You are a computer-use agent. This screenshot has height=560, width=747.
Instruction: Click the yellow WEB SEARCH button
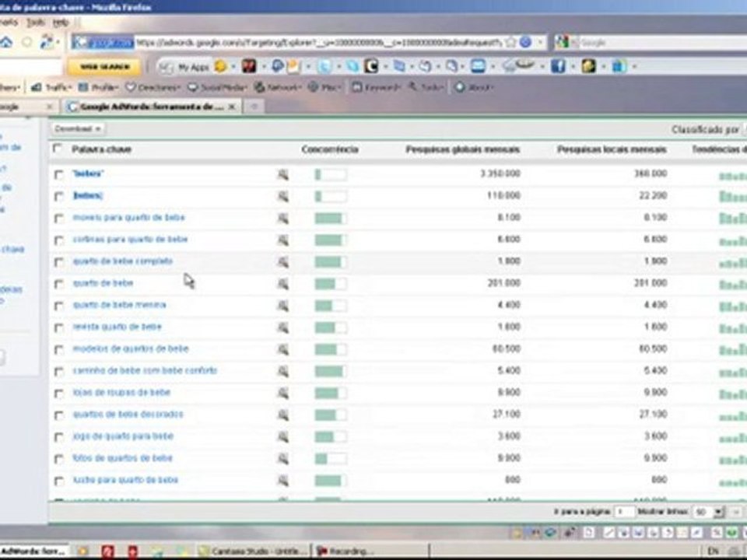104,67
